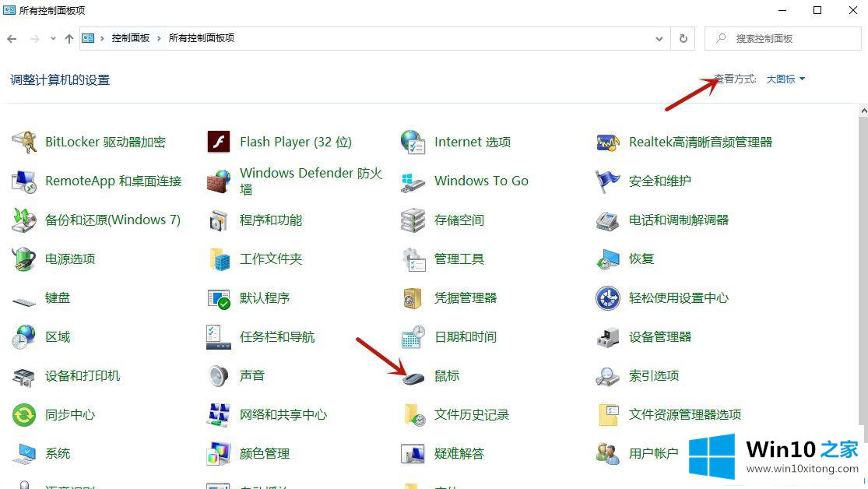
Task: Open the 任务栏和导航 icon
Action: [219, 337]
